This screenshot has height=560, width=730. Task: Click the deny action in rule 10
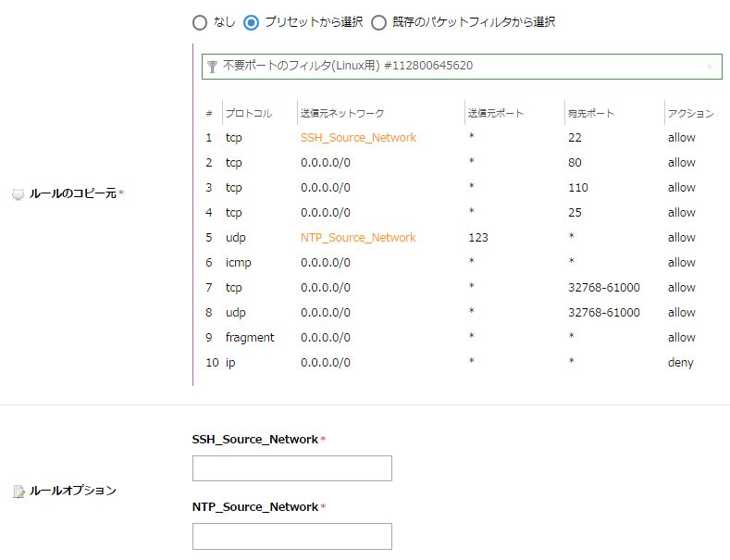681,363
